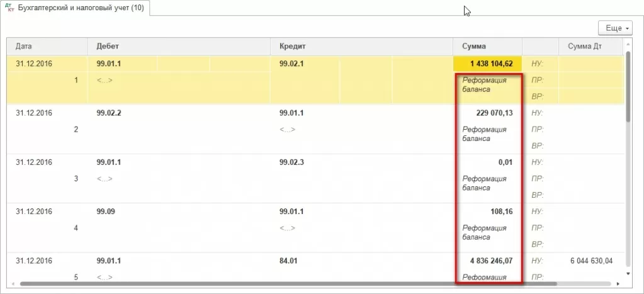The height and width of the screenshot is (294, 644).
Task: Click credit account 99.02.3 in row 3
Action: [x=291, y=162]
